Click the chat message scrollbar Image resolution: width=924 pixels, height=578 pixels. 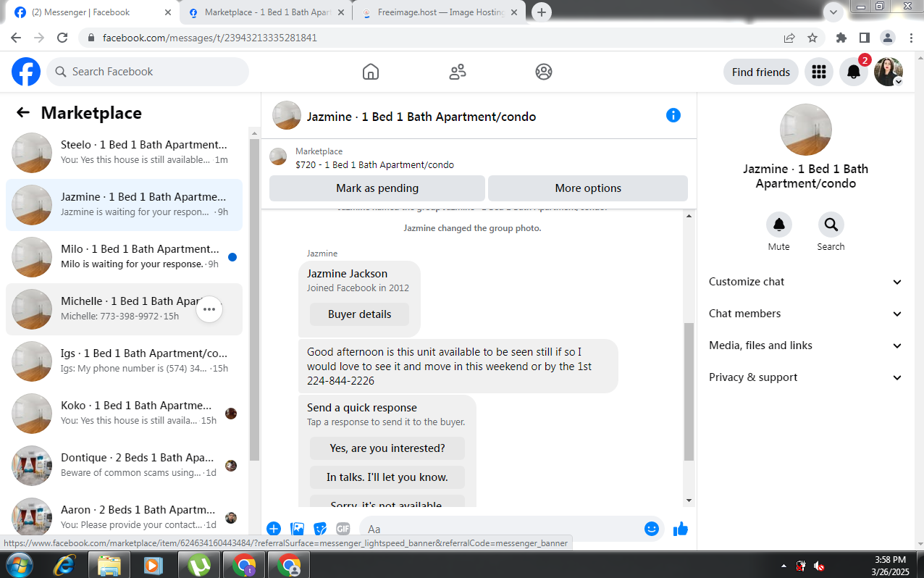[689, 391]
